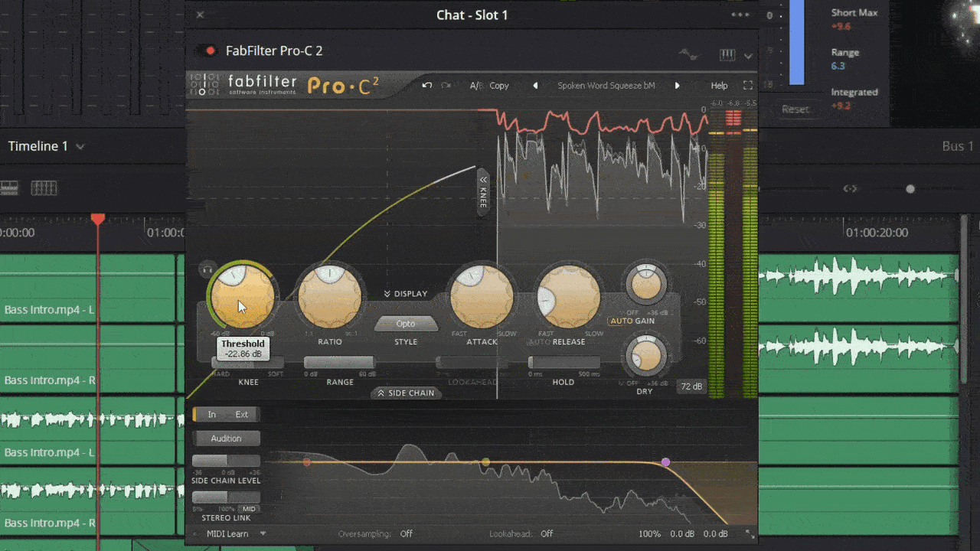Viewport: 980px width, 551px height.
Task: Open the Opto style selector
Action: coord(406,324)
